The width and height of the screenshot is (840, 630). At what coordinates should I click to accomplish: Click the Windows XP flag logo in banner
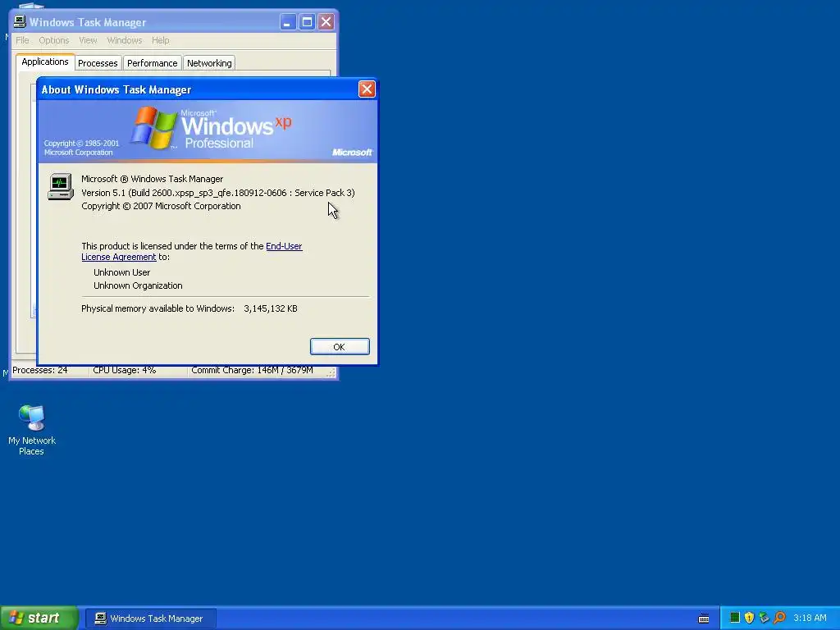click(154, 127)
